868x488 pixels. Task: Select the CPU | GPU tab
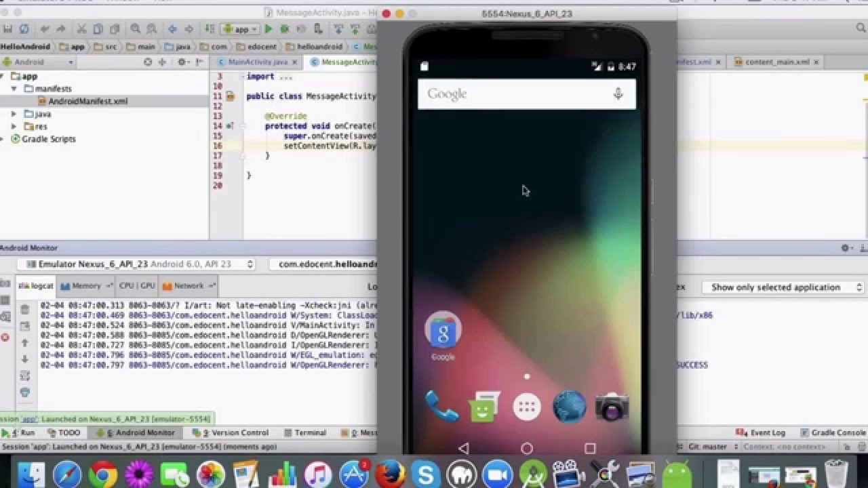point(137,286)
